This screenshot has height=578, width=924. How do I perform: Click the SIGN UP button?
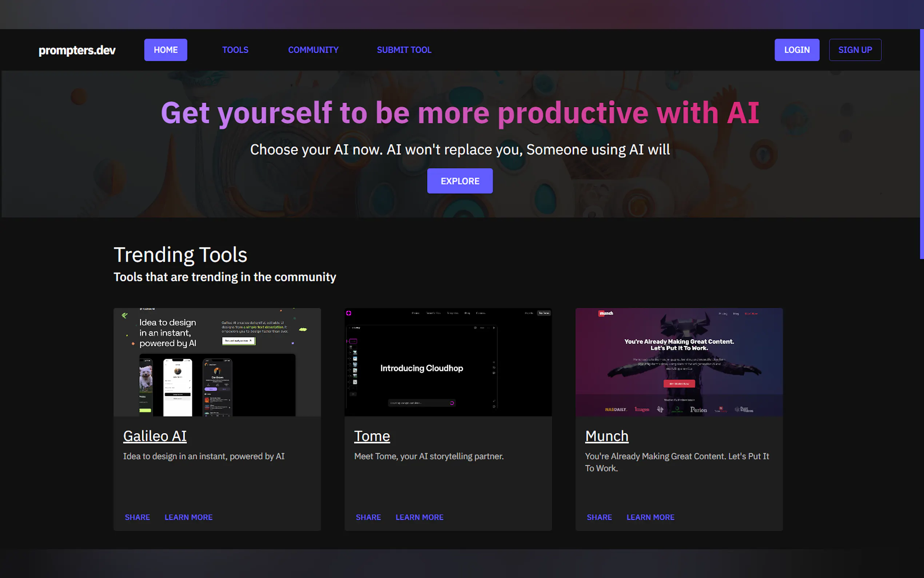pos(855,50)
